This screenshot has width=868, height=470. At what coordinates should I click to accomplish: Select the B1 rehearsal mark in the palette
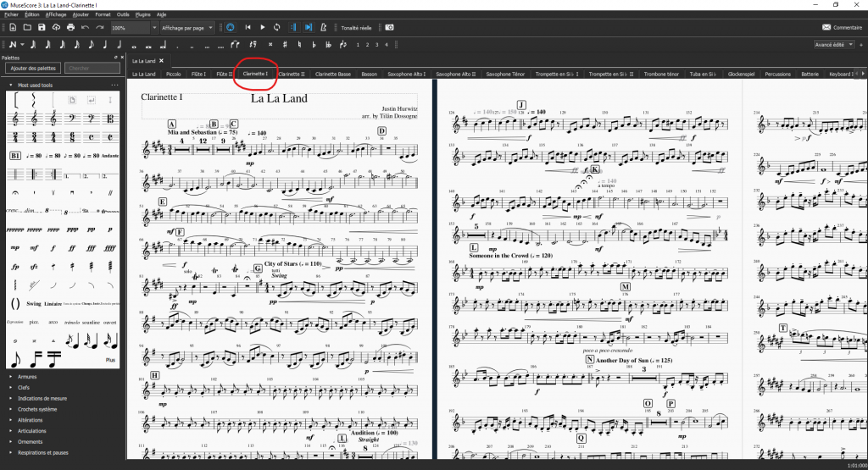pyautogui.click(x=15, y=155)
